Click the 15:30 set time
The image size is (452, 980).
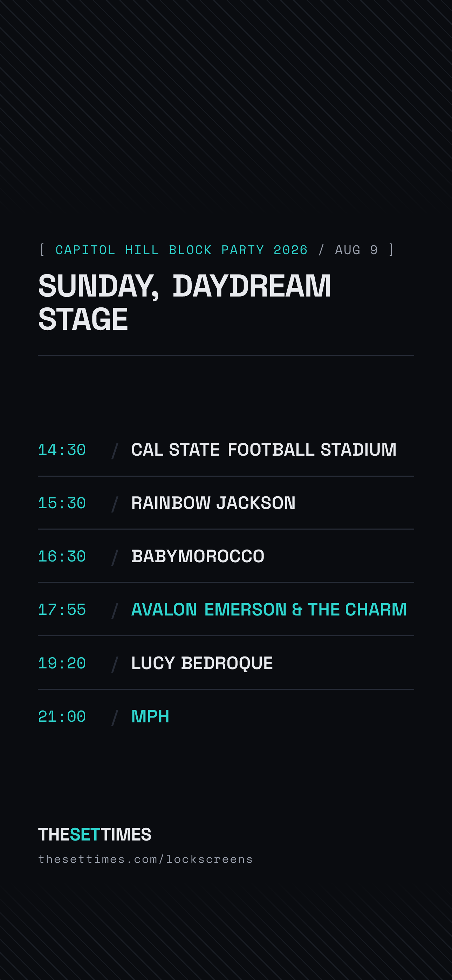pyautogui.click(x=62, y=503)
